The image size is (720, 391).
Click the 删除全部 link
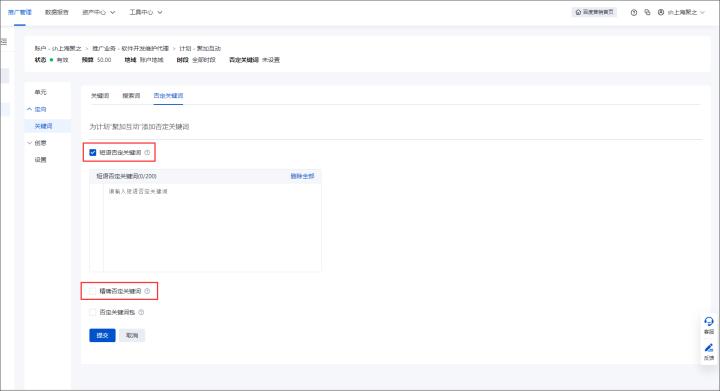coord(302,176)
